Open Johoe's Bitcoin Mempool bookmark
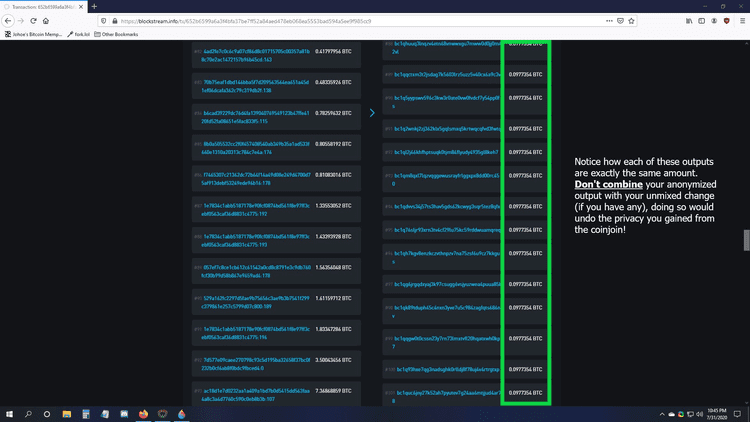750x422 pixels. pos(33,34)
